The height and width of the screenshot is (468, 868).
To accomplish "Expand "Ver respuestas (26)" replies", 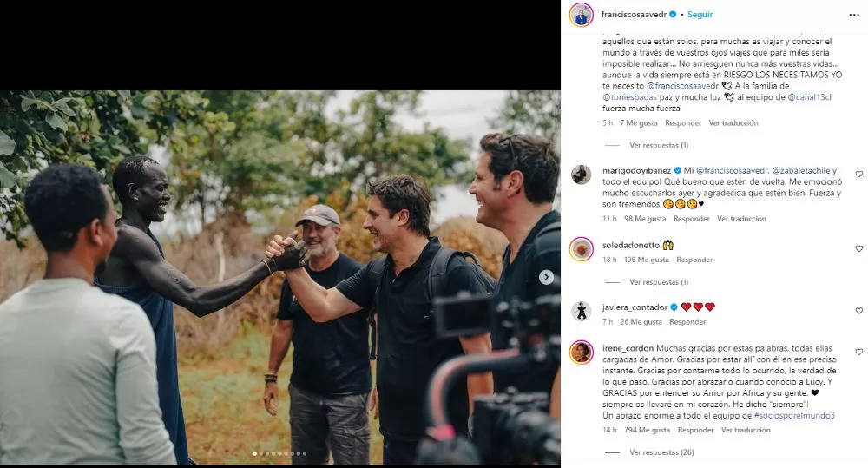I will click(x=661, y=452).
